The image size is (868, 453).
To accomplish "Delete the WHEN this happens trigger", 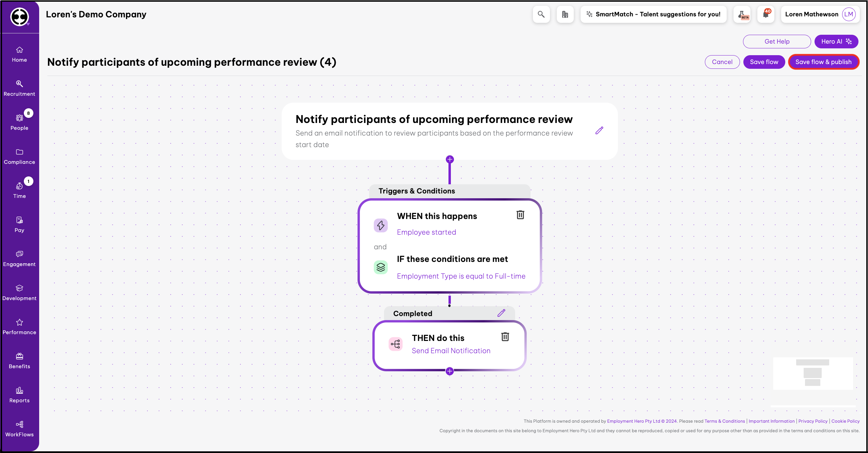I will coord(520,215).
